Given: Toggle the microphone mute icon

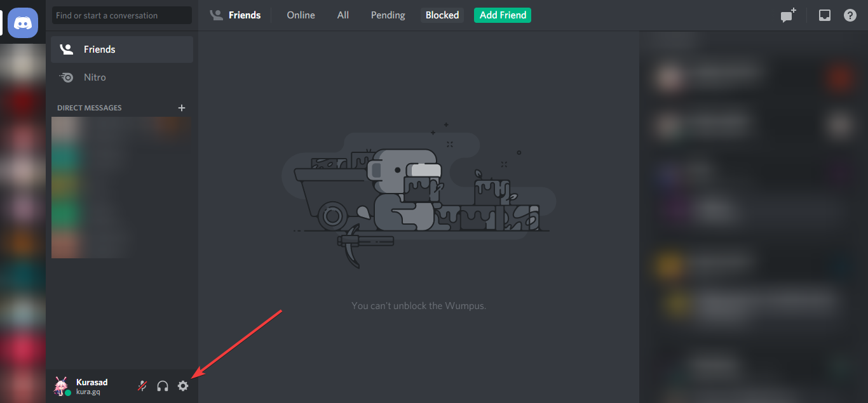Looking at the screenshot, I should coord(142,385).
